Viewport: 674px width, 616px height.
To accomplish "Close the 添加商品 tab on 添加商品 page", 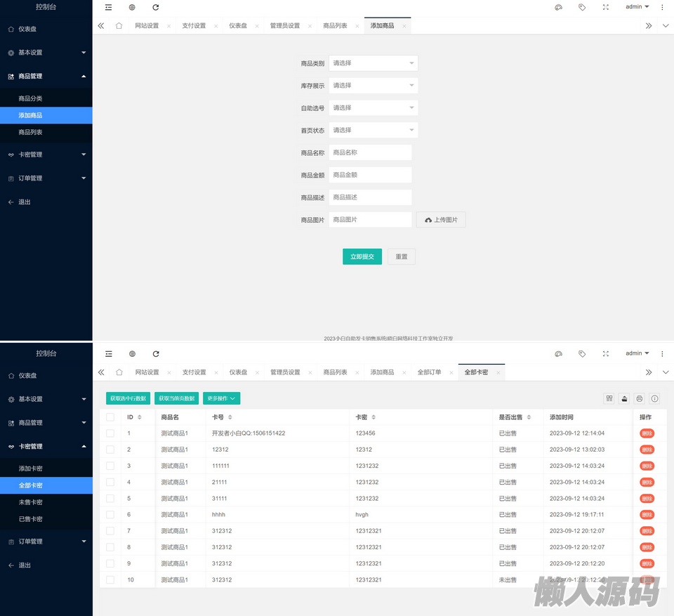I will tap(404, 26).
